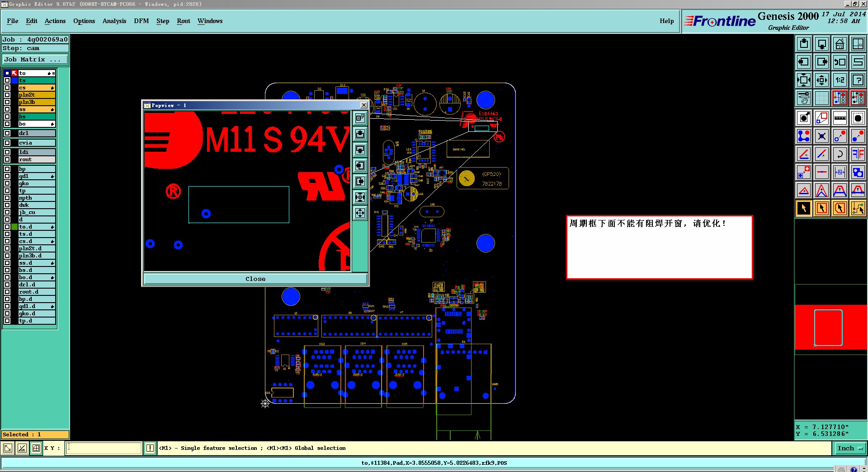Screen dimensions: 868x472
Task: Select layer name bo in list
Action: click(x=37, y=124)
